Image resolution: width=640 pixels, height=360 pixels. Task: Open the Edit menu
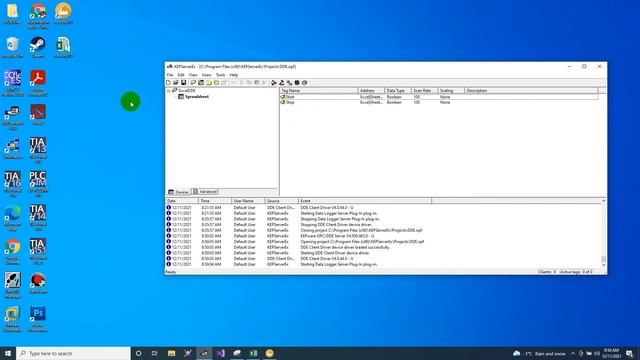181,75
